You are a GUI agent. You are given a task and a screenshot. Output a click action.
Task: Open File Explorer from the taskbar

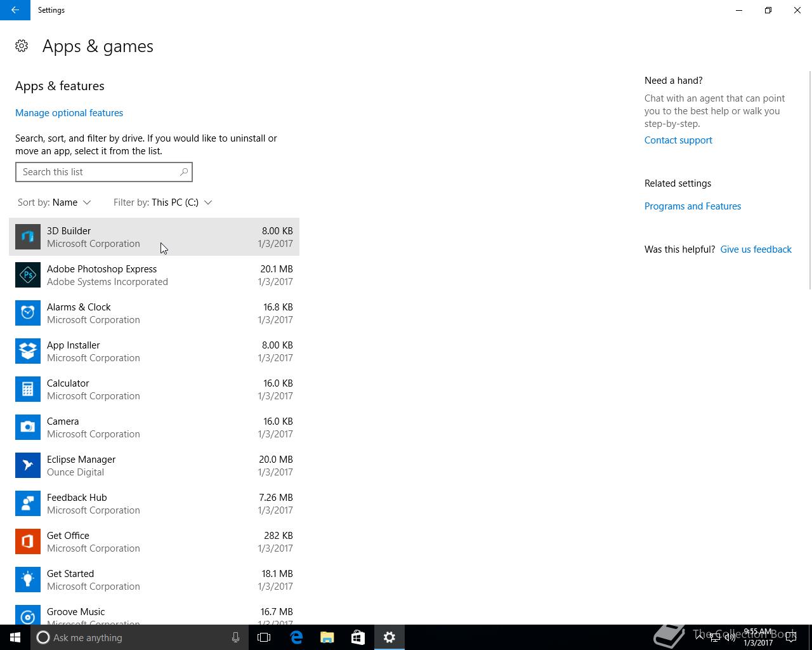point(327,637)
